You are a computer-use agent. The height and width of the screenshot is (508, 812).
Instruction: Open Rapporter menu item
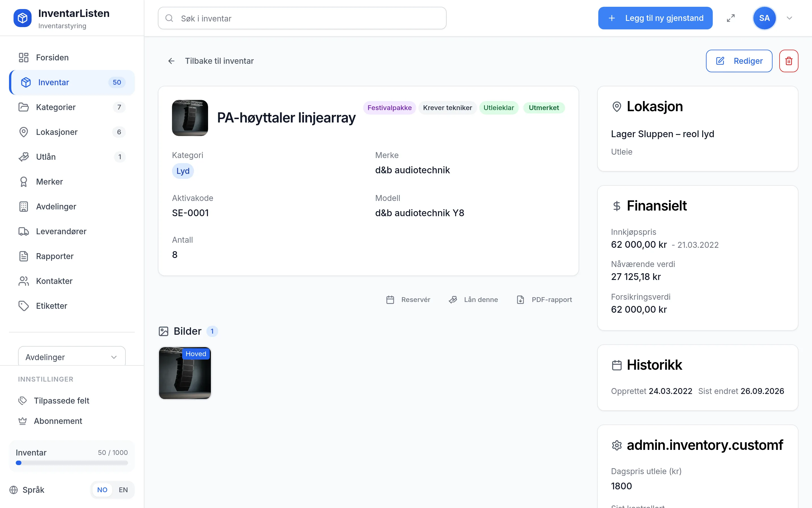[x=72, y=256]
